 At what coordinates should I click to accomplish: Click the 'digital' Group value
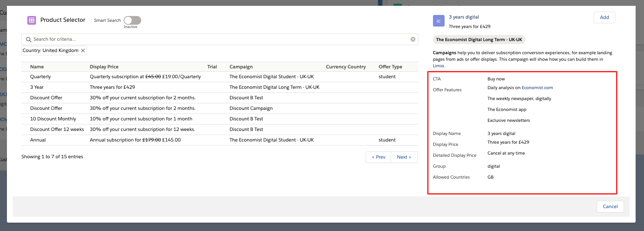tap(494, 166)
